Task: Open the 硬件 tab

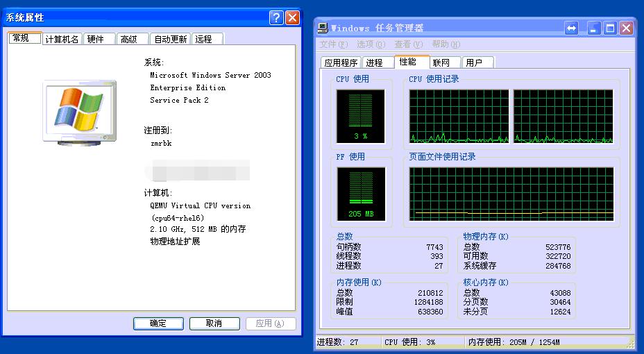Action: click(x=99, y=39)
